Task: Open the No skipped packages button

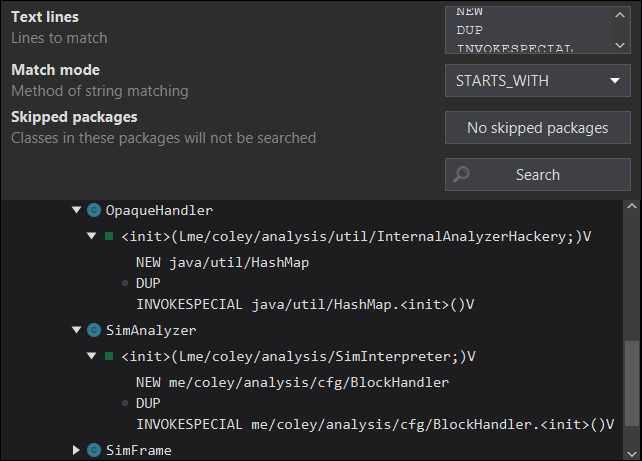Action: pyautogui.click(x=538, y=127)
